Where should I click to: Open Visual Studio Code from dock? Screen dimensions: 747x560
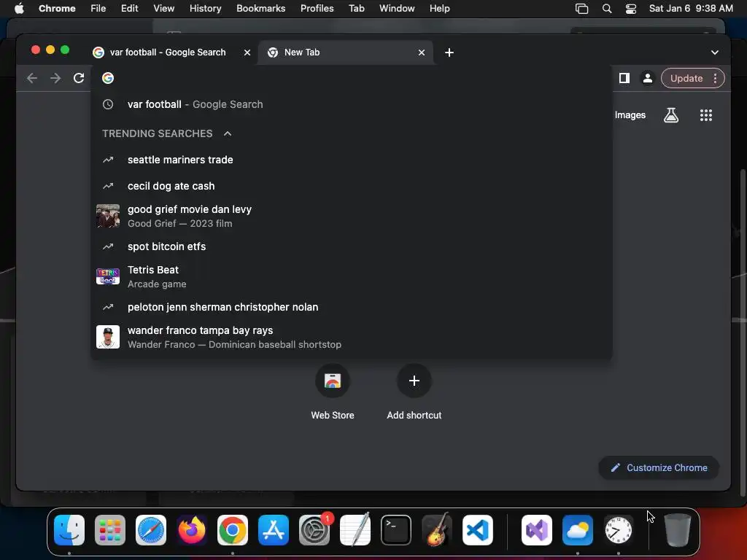tap(478, 530)
